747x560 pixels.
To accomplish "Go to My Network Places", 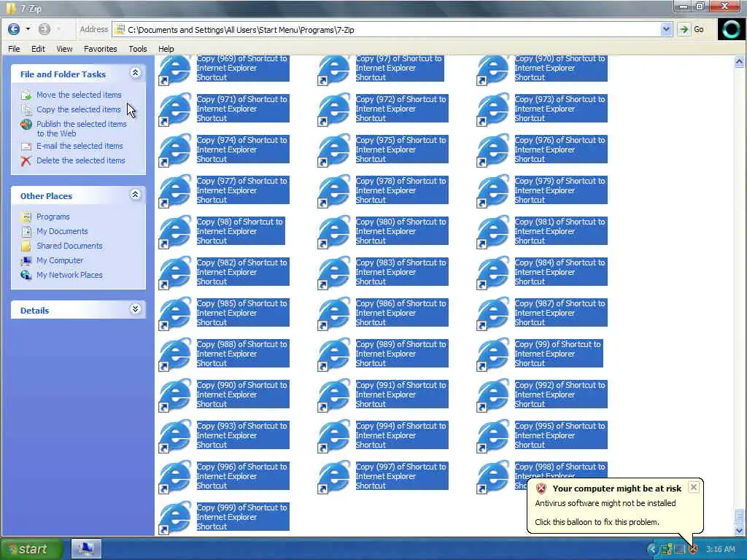I will [69, 275].
